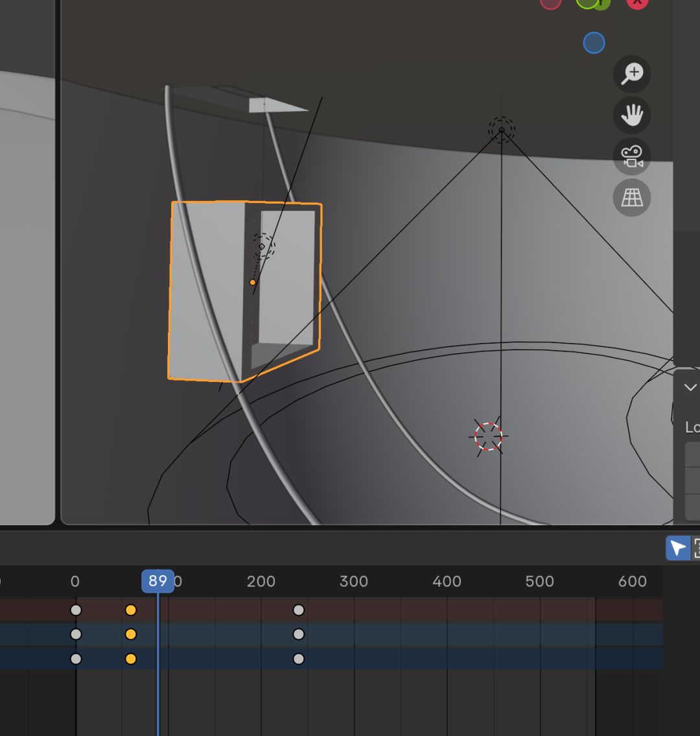This screenshot has width=700, height=736.
Task: Select the frame 0 keyframe in middle channel
Action: (76, 634)
